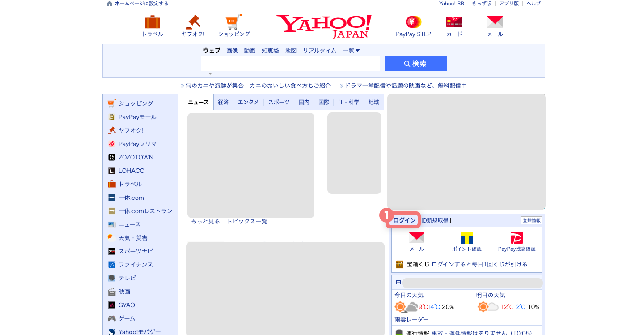Focus the web search input field
The image size is (644, 335).
click(x=290, y=64)
